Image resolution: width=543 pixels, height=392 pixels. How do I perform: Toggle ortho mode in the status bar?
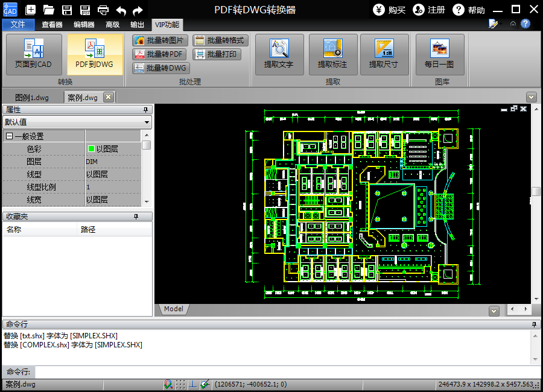192,384
